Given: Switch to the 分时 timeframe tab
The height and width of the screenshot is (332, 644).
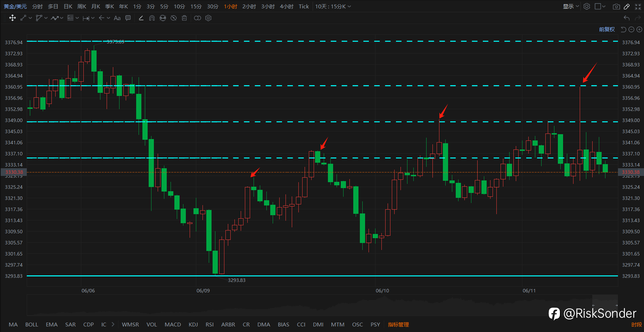Looking at the screenshot, I should tap(38, 6).
